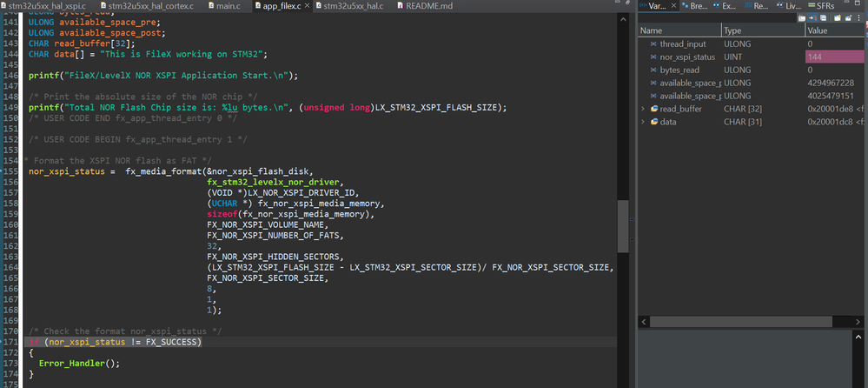Viewport: 868px width, 388px height.
Task: Click the editor scrollbar up arrow
Action: tap(623, 19)
